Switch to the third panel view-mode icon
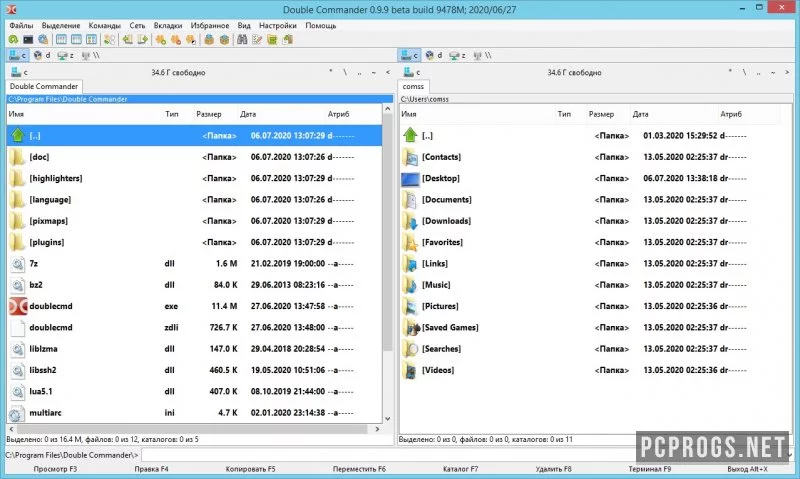Screen dimensions: 800x479 91,40
